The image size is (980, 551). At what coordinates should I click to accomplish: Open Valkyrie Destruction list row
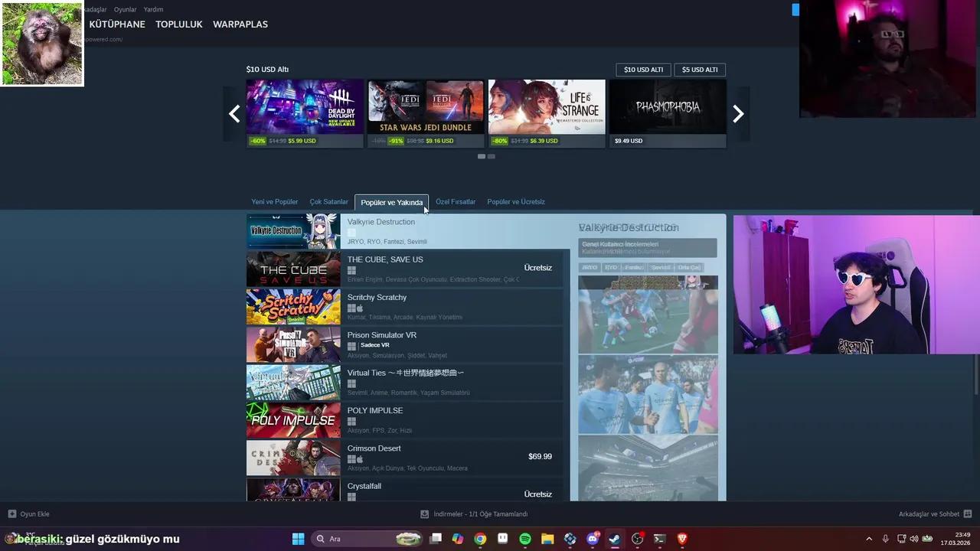click(407, 231)
